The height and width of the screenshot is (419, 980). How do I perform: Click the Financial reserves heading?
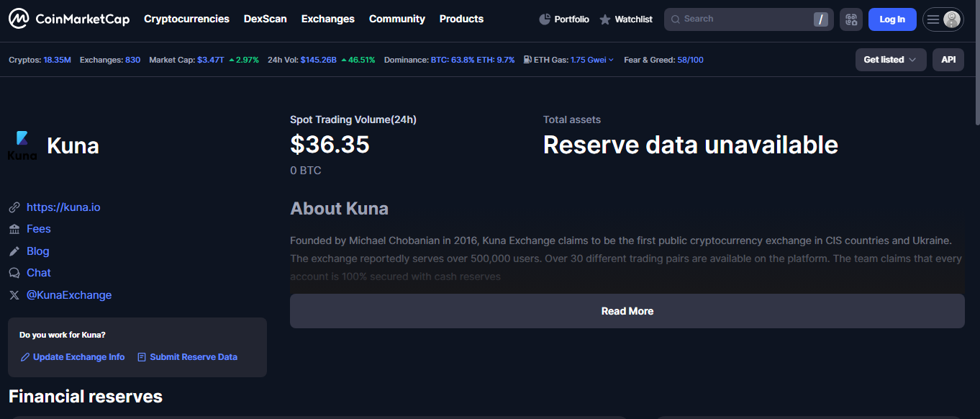pos(86,397)
